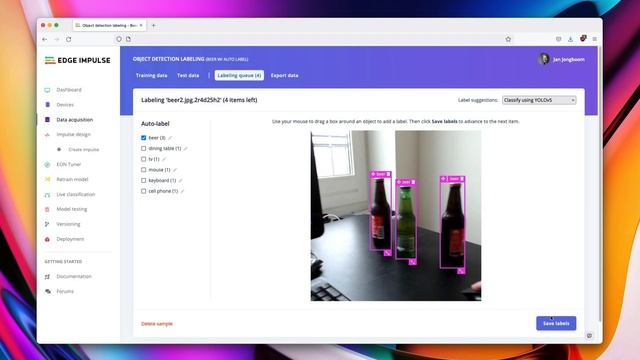Viewport: 640px width, 360px height.
Task: Open the Export data tab
Action: tap(284, 76)
